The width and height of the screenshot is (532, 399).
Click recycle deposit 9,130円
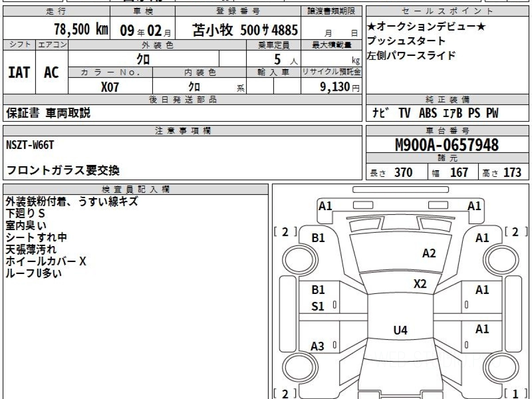coord(340,86)
